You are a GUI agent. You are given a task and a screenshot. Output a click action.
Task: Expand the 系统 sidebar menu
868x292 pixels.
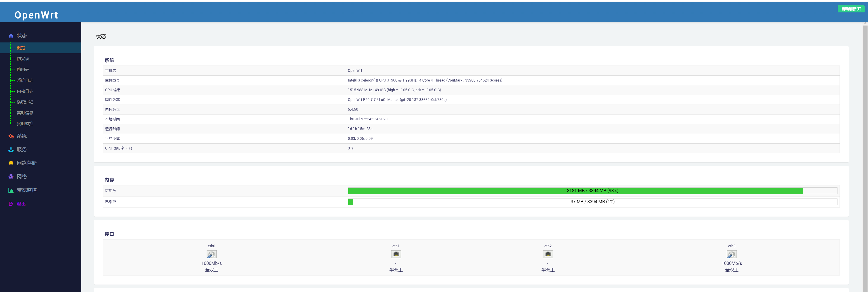(22, 136)
